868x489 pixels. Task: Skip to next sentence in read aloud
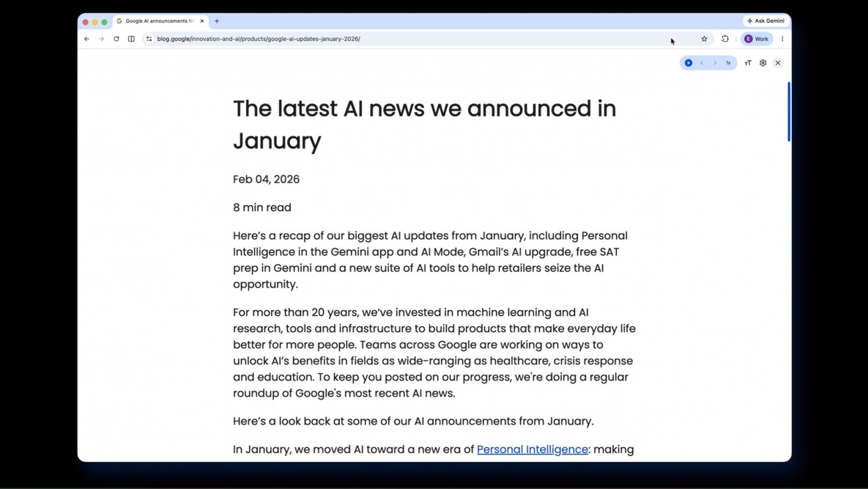715,63
